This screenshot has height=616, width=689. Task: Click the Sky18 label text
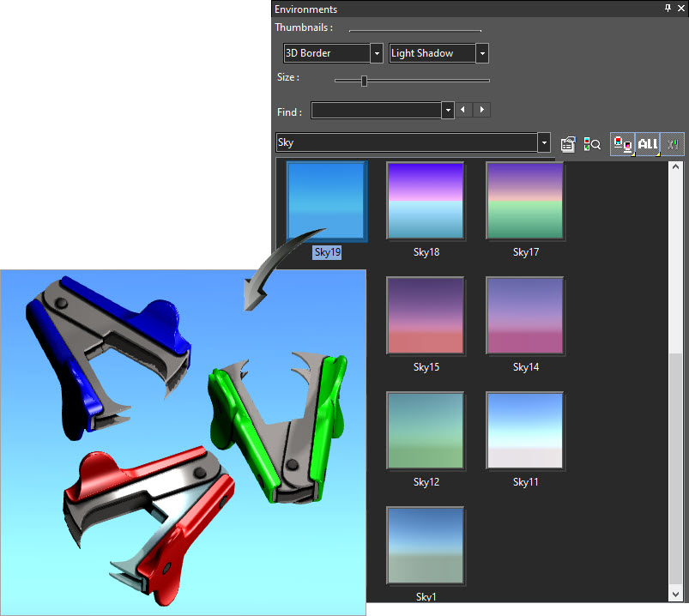pyautogui.click(x=426, y=252)
